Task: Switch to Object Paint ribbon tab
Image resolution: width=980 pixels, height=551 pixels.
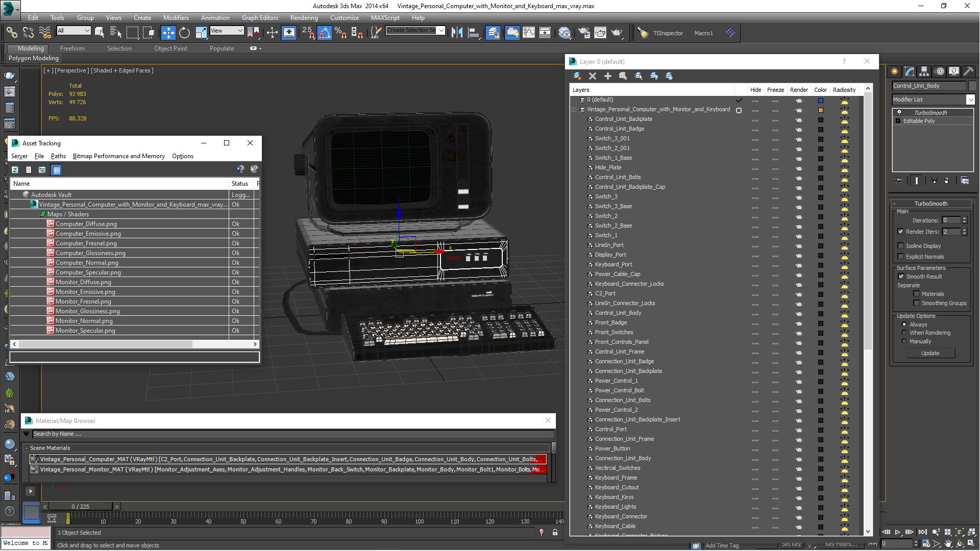Action: (170, 48)
